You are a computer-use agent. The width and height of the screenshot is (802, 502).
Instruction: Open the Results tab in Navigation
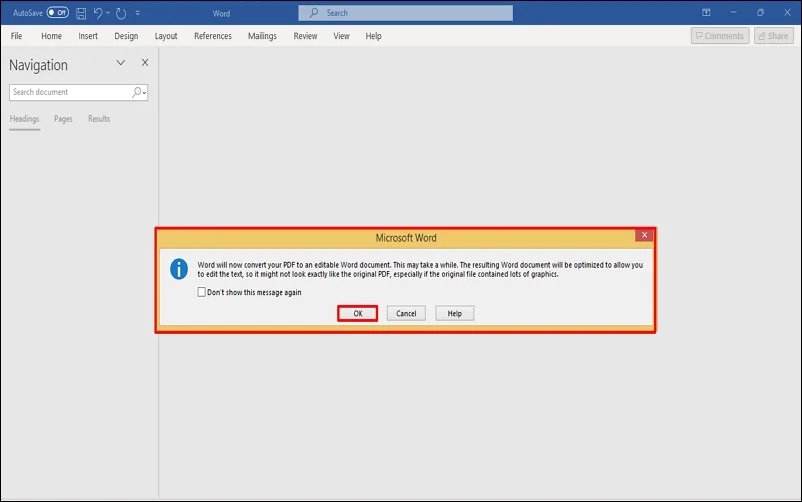99,119
